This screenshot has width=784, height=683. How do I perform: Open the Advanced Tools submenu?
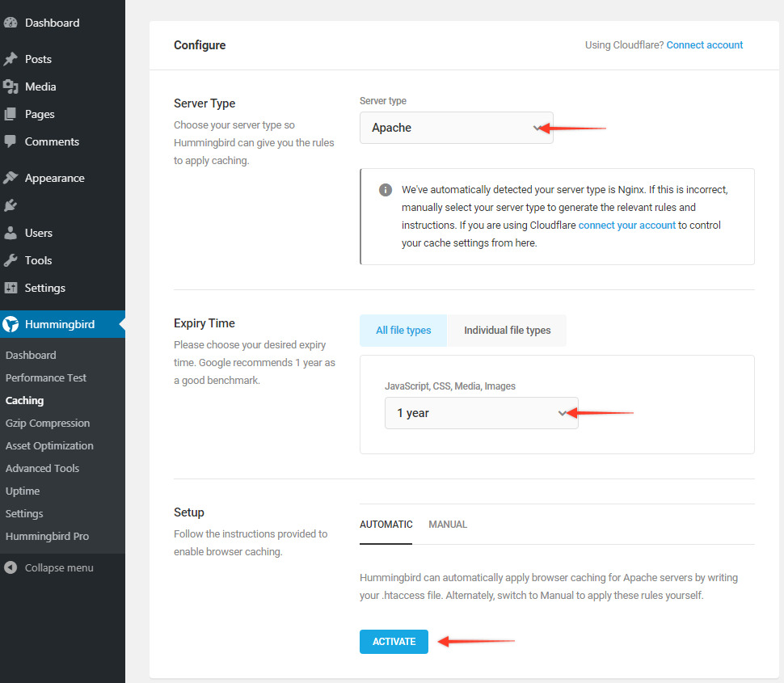pos(43,469)
